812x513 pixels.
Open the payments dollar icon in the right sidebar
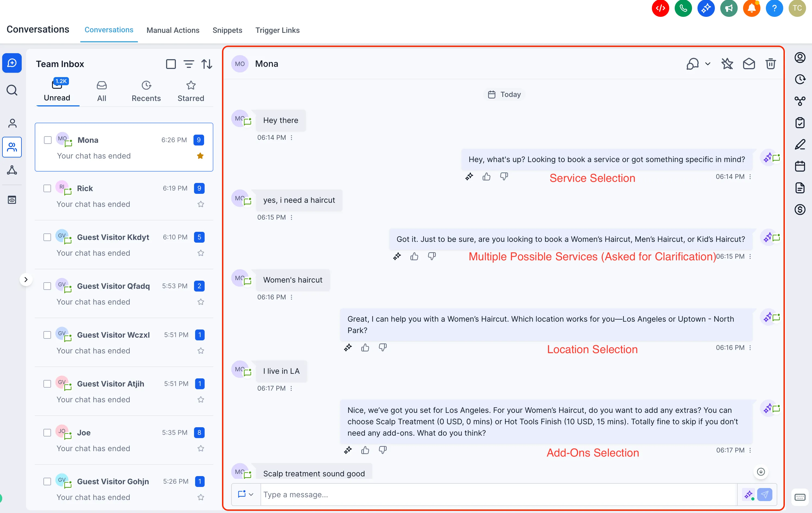pyautogui.click(x=800, y=210)
